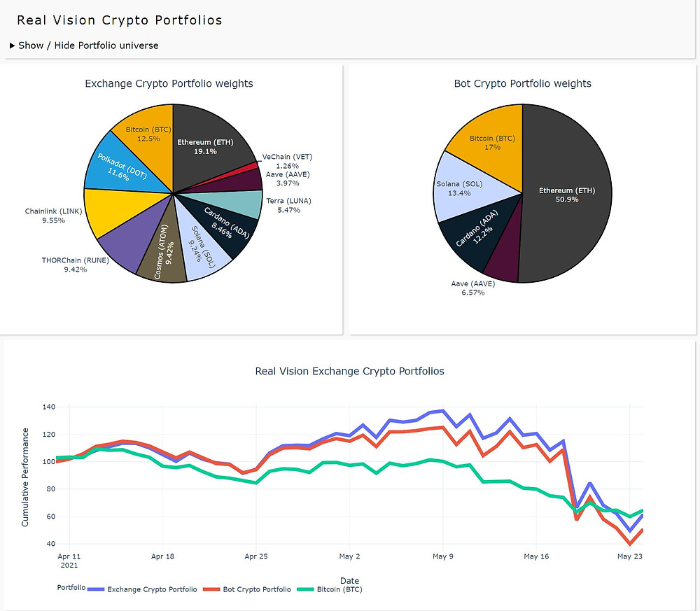Click the Aave (AAVE) 3.97% label

[288, 178]
